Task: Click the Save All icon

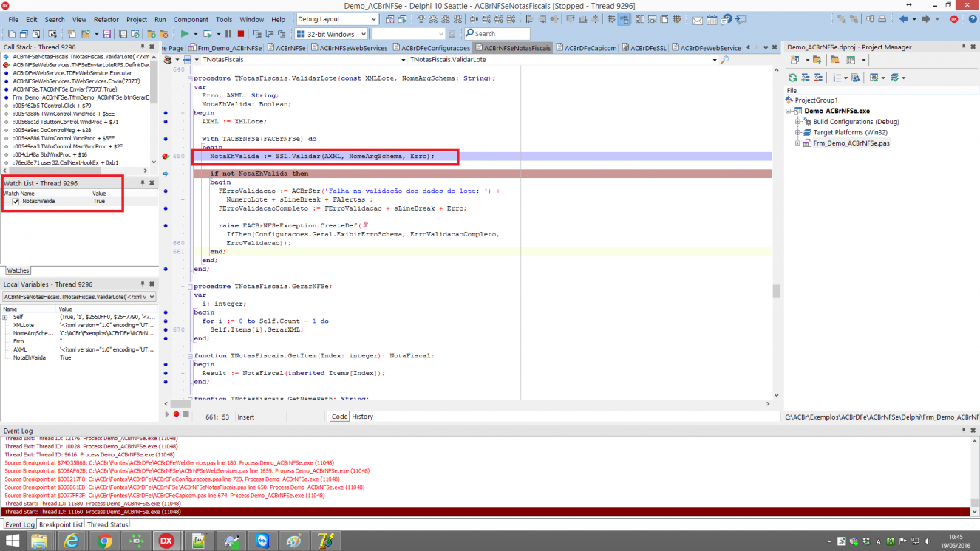Action: click(x=123, y=34)
